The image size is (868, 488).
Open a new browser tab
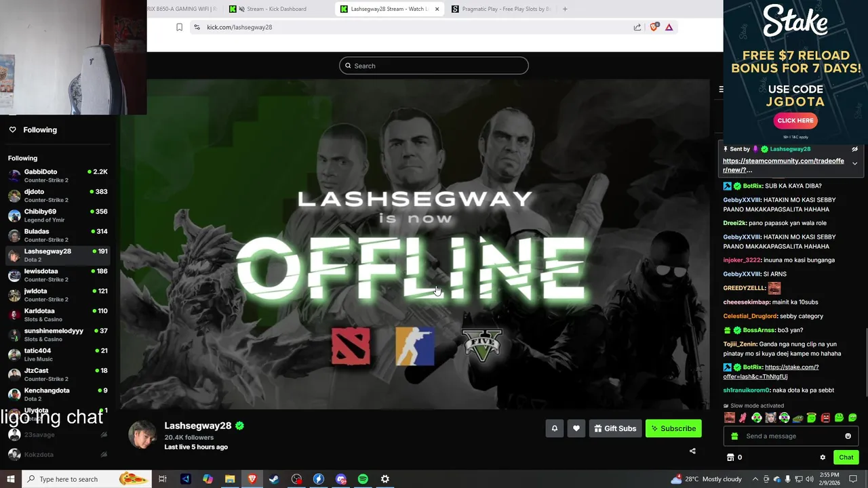[565, 9]
